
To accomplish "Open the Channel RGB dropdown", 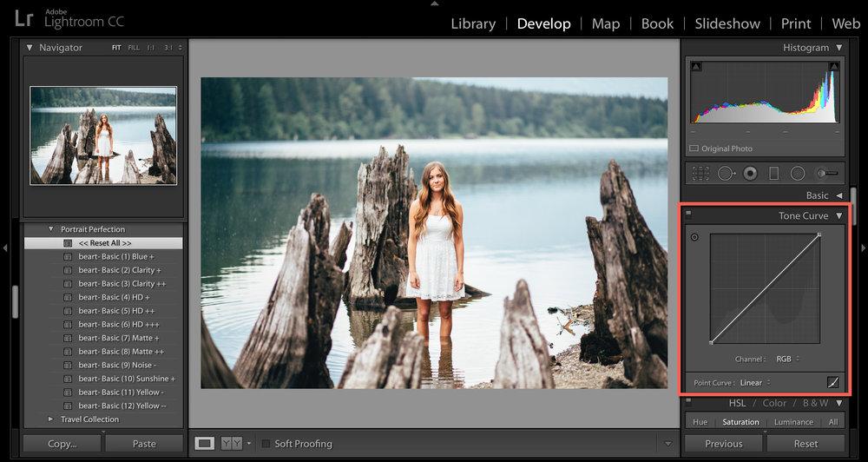I will coord(787,359).
